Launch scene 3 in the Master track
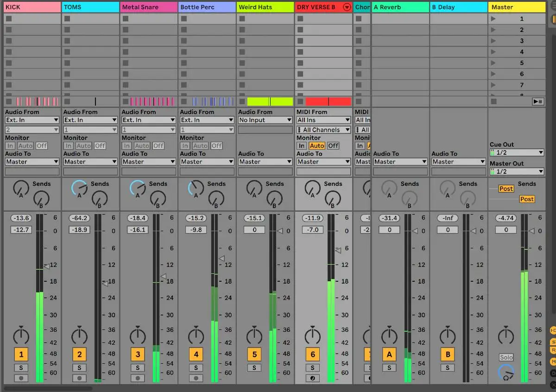The height and width of the screenshot is (392, 556). [493, 41]
